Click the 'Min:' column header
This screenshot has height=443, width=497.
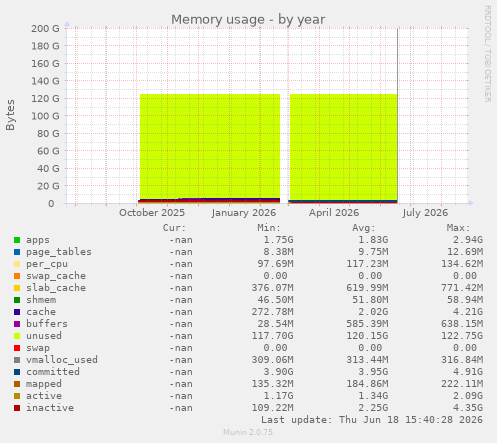click(269, 228)
